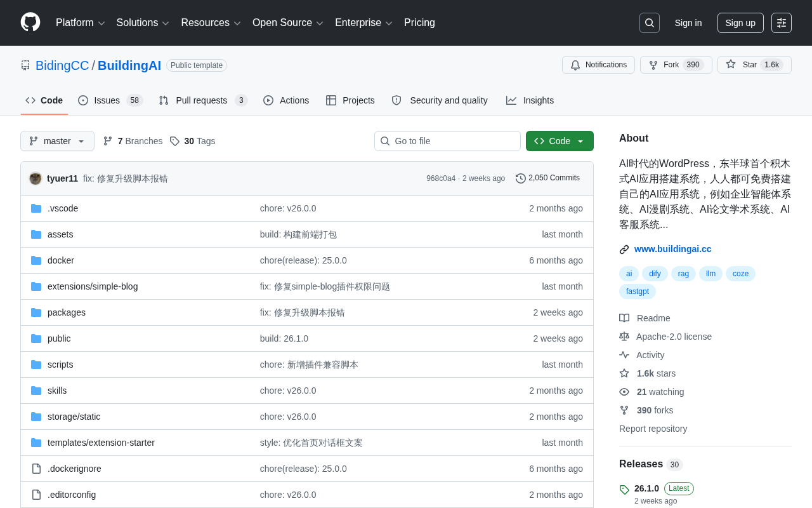The image size is (812, 508).
Task: Select the dify topic tag
Action: pos(655,274)
